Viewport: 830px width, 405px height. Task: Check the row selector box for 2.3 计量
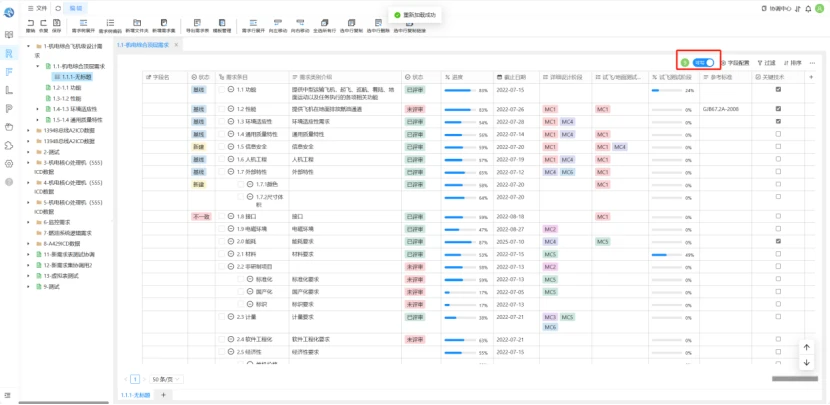point(222,317)
